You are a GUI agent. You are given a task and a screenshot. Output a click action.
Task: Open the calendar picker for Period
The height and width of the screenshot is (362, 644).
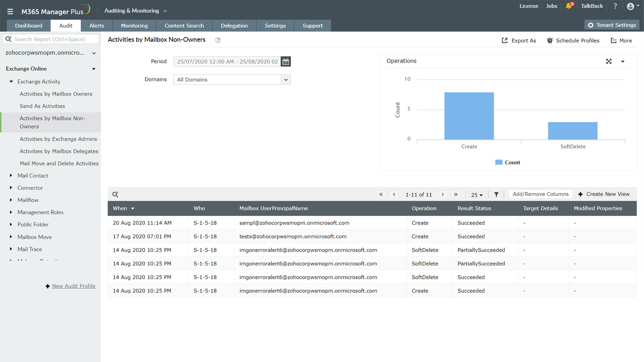[x=285, y=62]
